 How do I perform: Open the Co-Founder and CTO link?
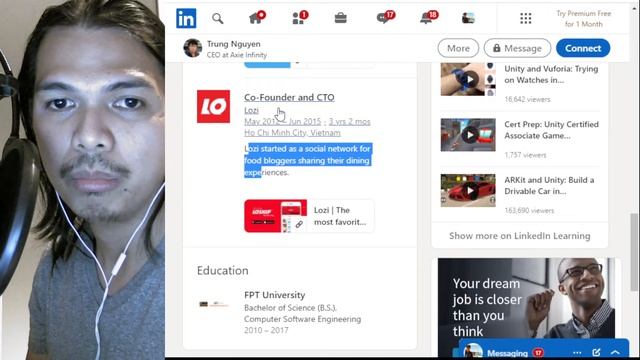click(289, 97)
